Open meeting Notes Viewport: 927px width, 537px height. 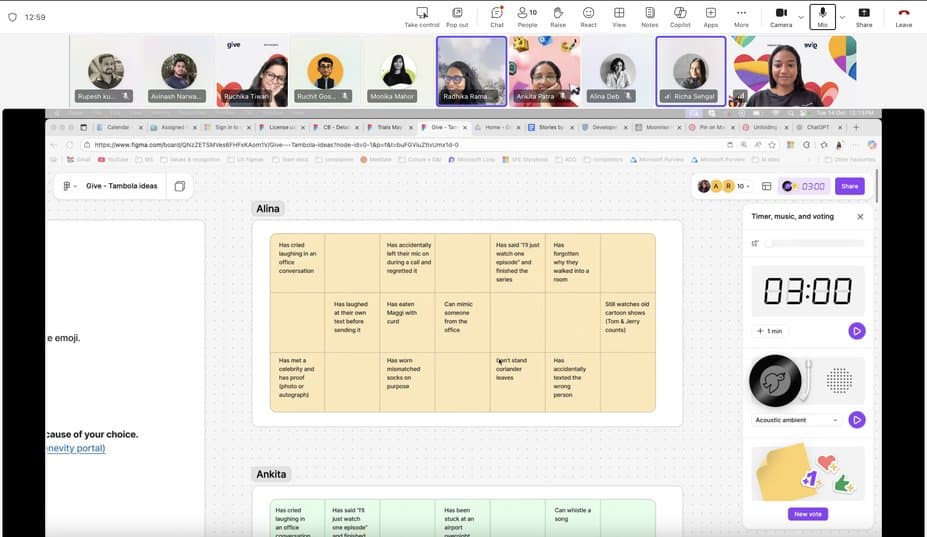click(650, 17)
